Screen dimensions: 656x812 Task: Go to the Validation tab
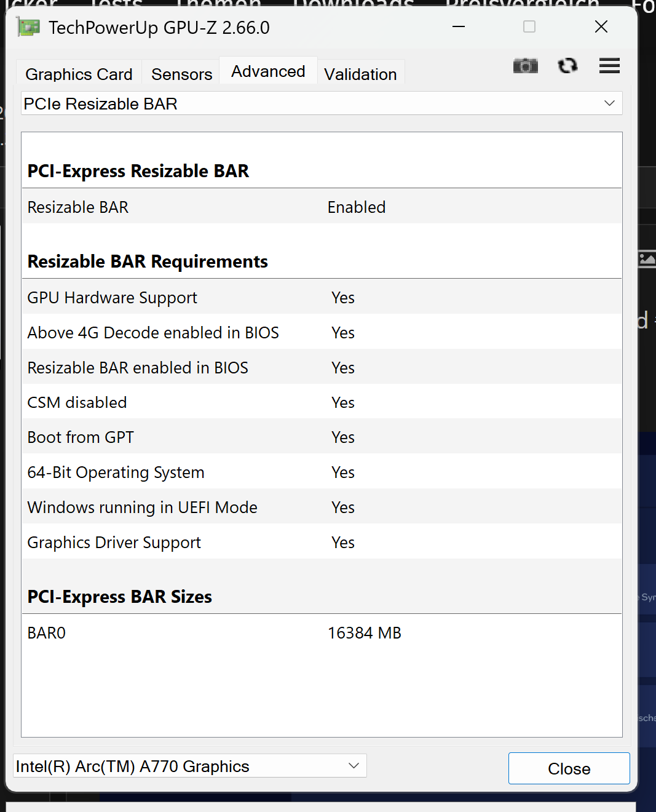click(360, 74)
